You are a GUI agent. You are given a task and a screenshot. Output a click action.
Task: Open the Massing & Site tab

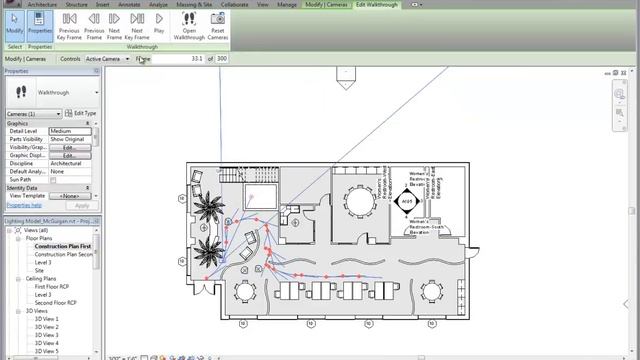click(x=194, y=4)
